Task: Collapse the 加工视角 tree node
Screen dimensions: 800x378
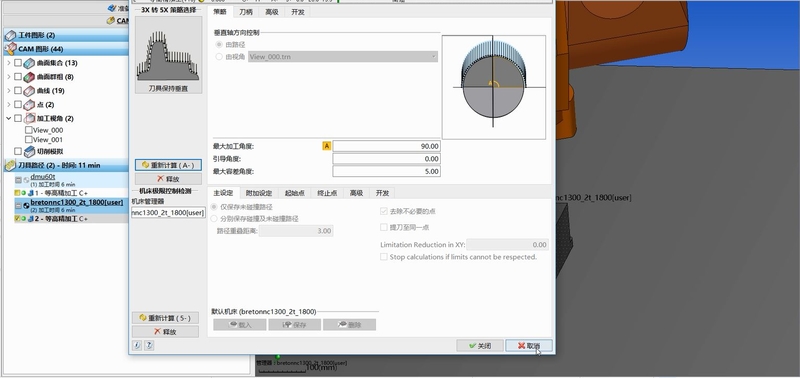Action: pos(9,118)
